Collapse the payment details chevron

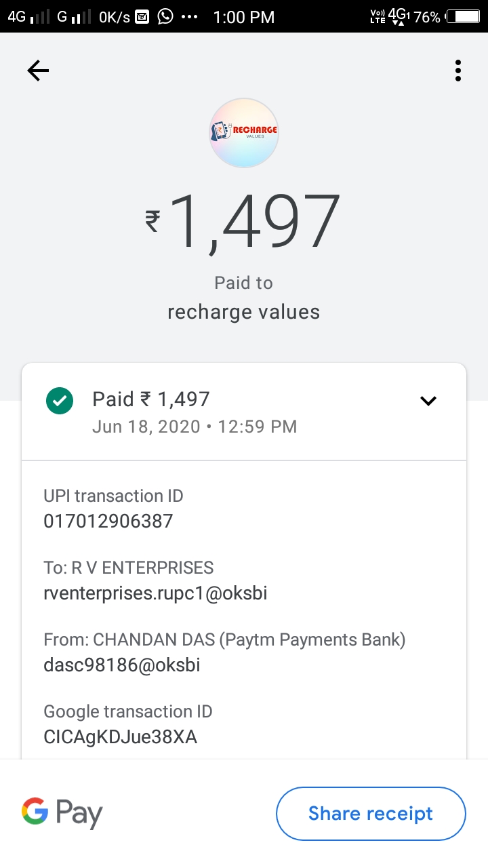(428, 401)
